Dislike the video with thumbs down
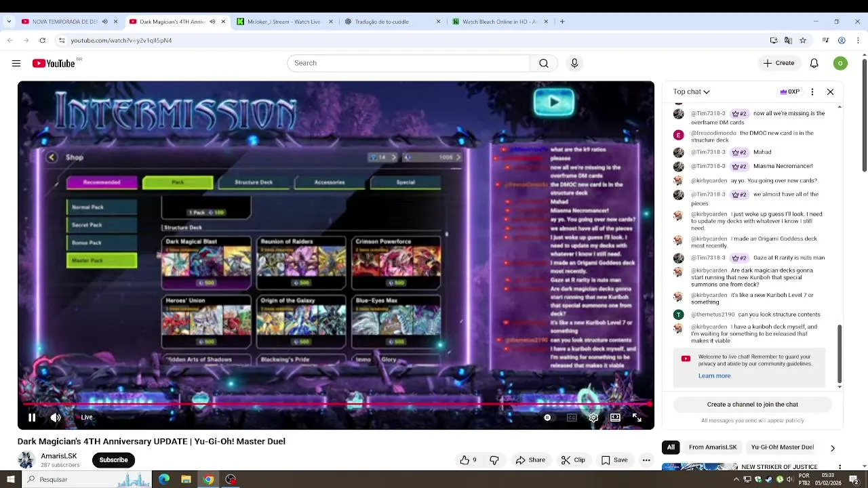The width and height of the screenshot is (868, 488). [494, 460]
